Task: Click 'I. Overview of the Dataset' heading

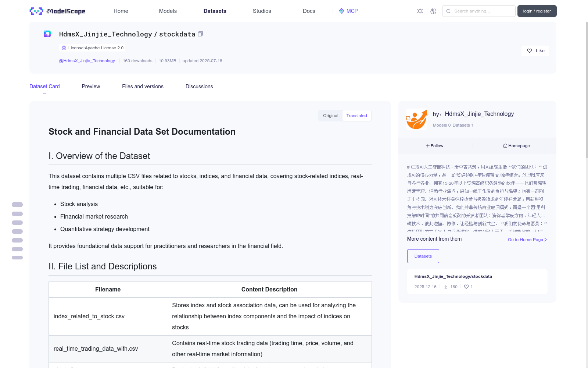Action: (99, 156)
